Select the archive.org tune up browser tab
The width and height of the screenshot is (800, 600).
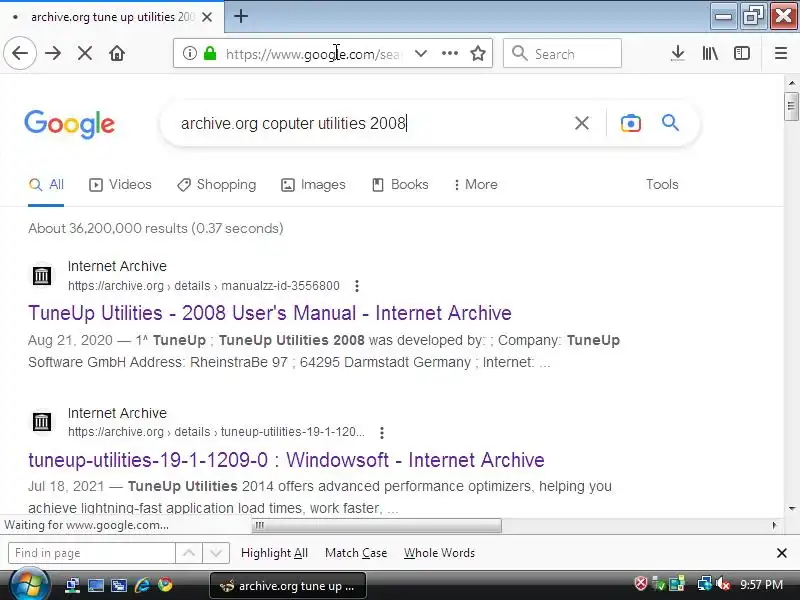click(x=111, y=17)
